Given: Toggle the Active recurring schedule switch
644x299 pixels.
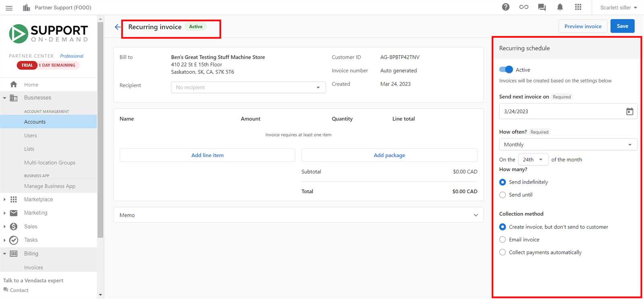Looking at the screenshot, I should tap(506, 70).
